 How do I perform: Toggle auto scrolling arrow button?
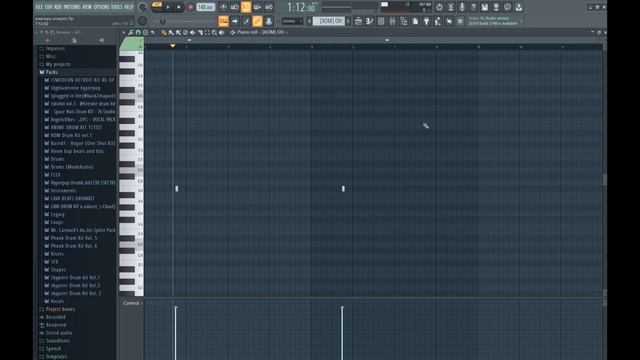[x=235, y=21]
